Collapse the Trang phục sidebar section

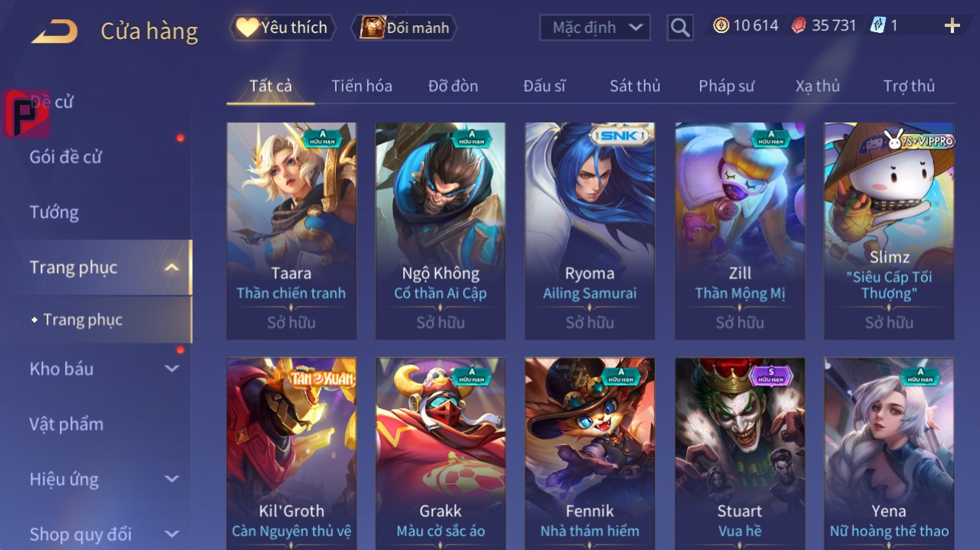(172, 267)
